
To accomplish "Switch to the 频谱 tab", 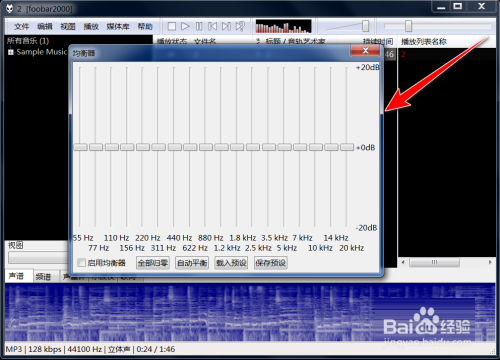I will 43,277.
